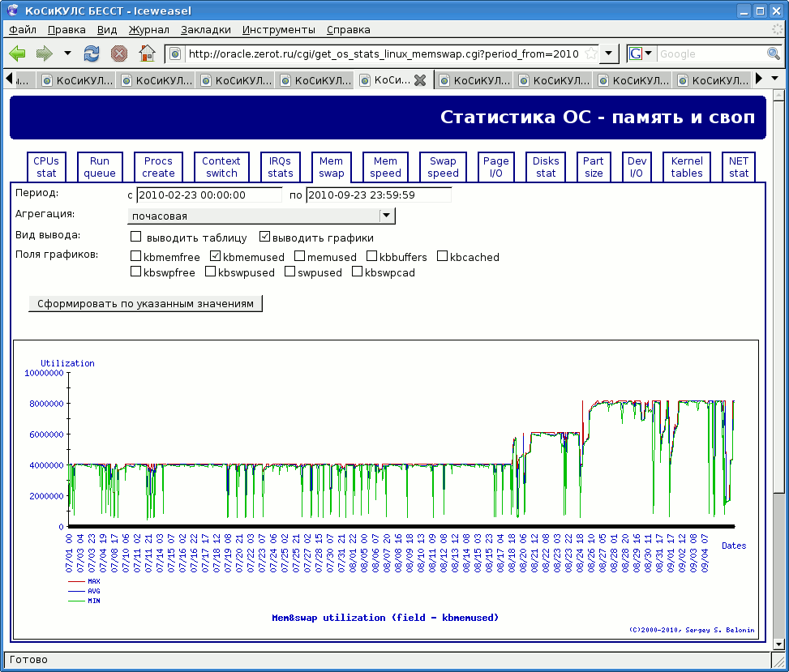Expand the search engine selector dropdown

pos(641,54)
